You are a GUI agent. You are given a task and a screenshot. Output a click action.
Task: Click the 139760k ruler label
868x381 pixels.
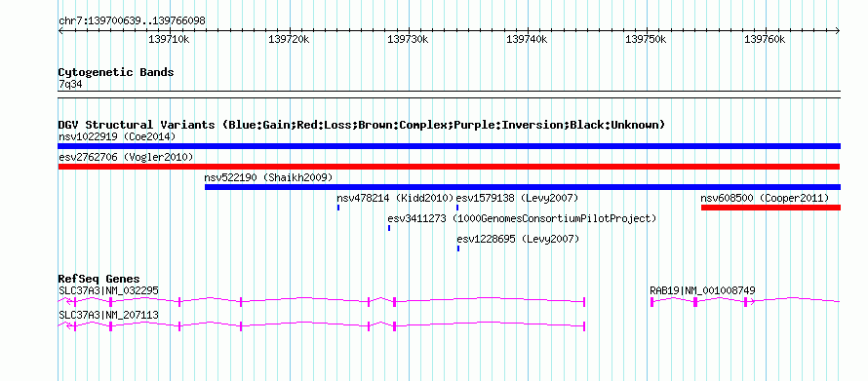click(765, 40)
